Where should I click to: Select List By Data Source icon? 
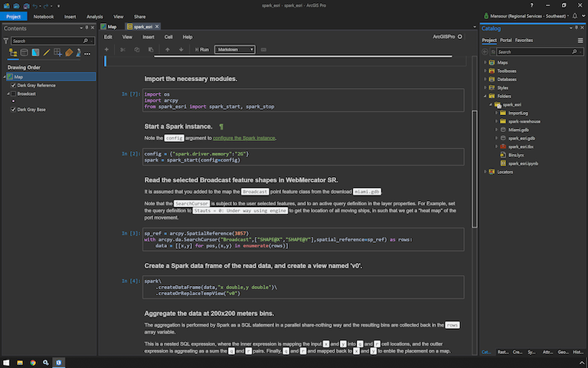click(x=24, y=53)
